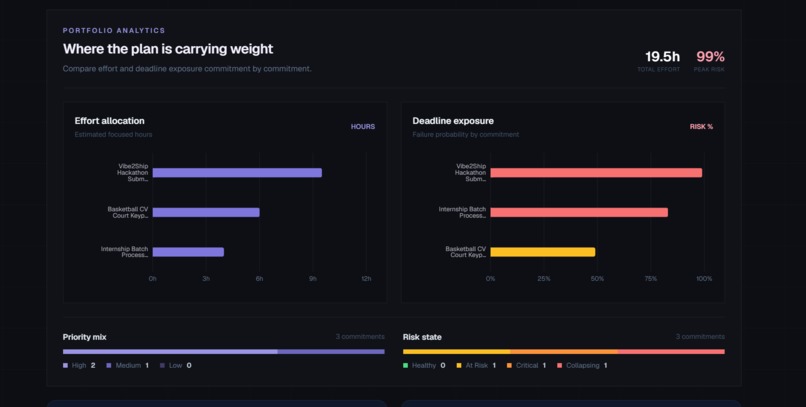
Task: Click the Internship Batch bar in Effort allocation
Action: point(188,252)
